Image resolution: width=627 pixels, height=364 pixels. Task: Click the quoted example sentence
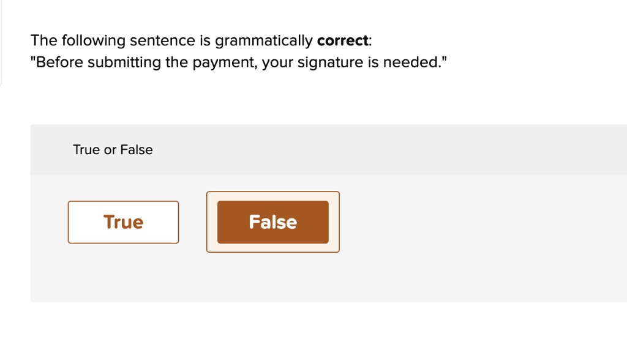[x=239, y=62]
